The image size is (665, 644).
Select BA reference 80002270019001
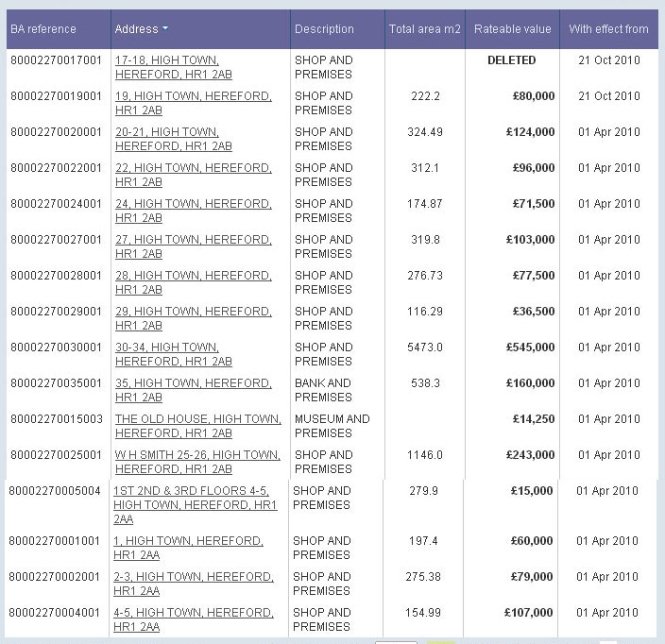coord(56,96)
